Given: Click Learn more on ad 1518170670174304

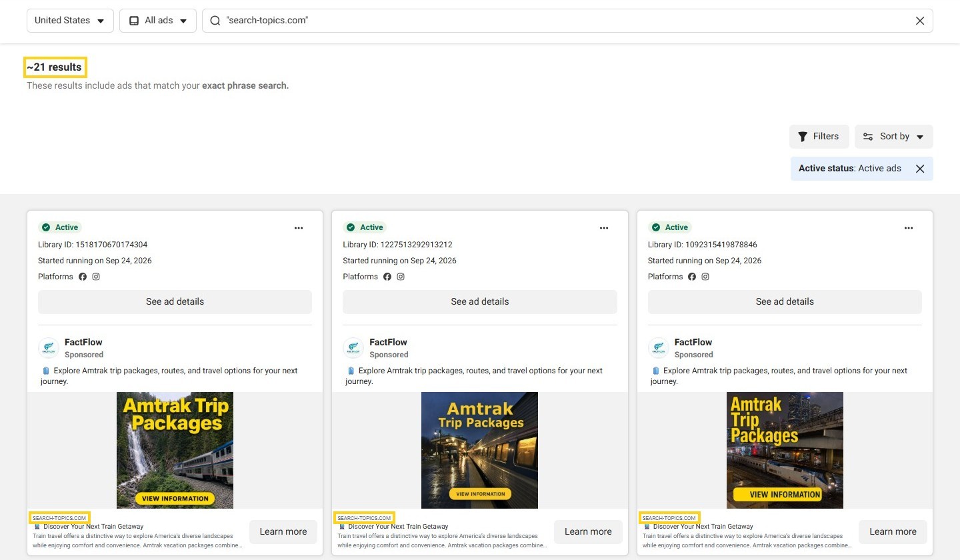Looking at the screenshot, I should (283, 531).
